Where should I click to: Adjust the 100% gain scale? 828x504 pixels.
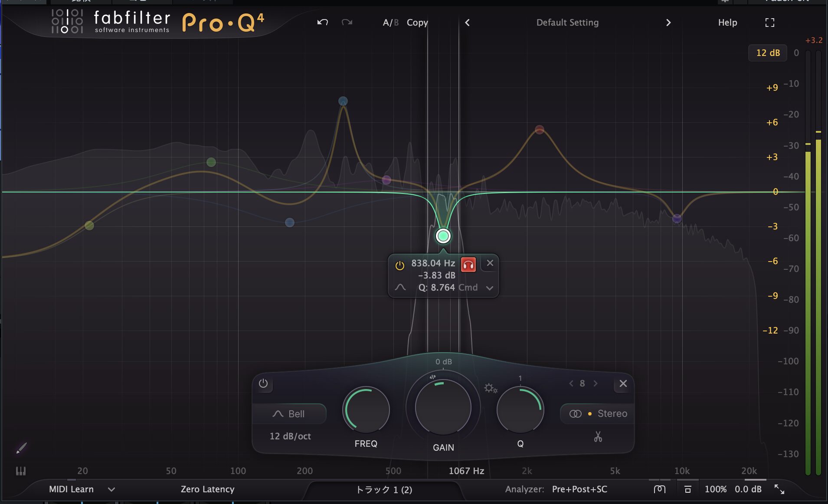point(715,489)
